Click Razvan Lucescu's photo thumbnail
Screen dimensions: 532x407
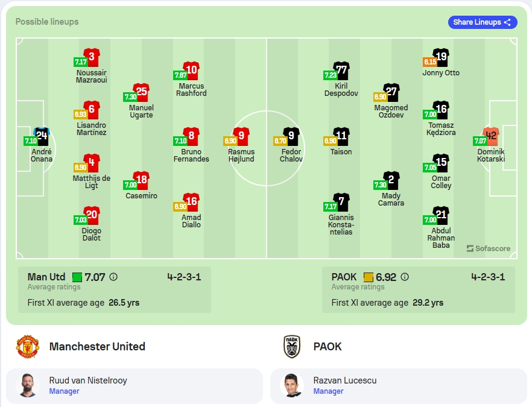point(292,385)
